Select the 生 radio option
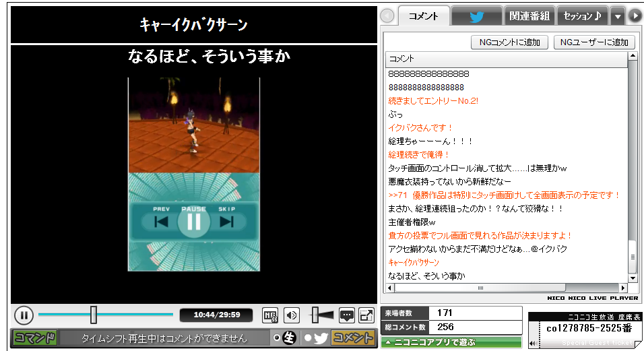Viewport: 644px width, 351px height. [277, 338]
